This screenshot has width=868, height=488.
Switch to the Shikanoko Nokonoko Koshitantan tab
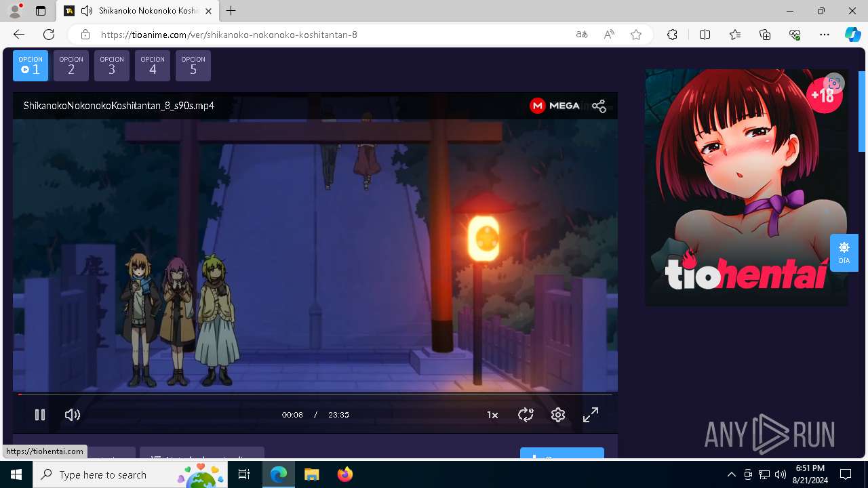(x=138, y=11)
